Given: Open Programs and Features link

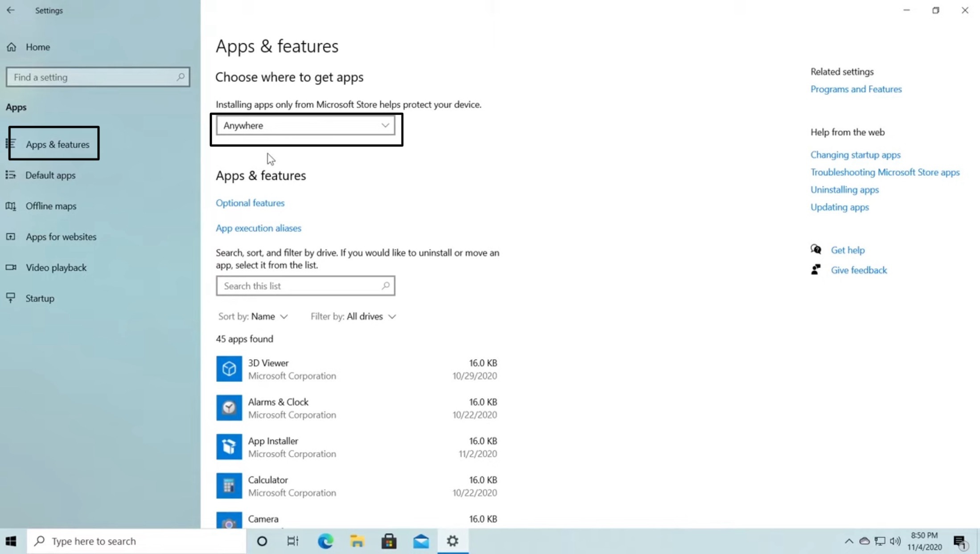Looking at the screenshot, I should coord(856,89).
